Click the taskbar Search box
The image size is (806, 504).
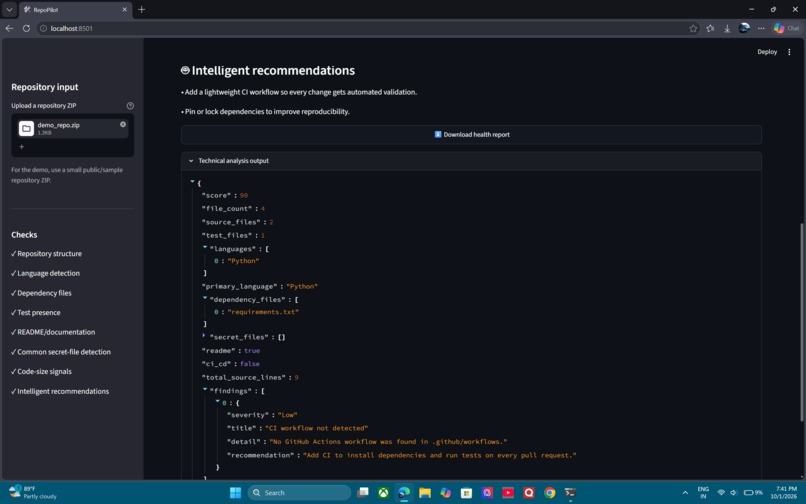coord(299,493)
